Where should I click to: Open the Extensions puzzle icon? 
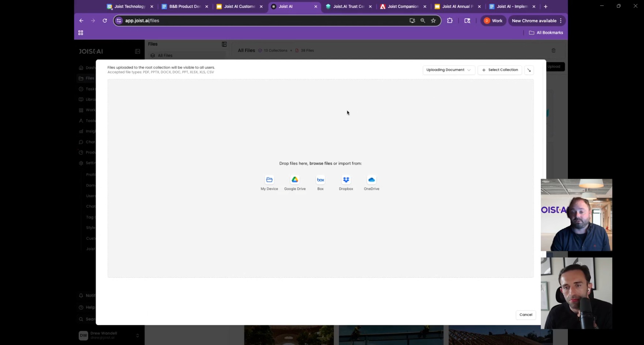(x=450, y=21)
